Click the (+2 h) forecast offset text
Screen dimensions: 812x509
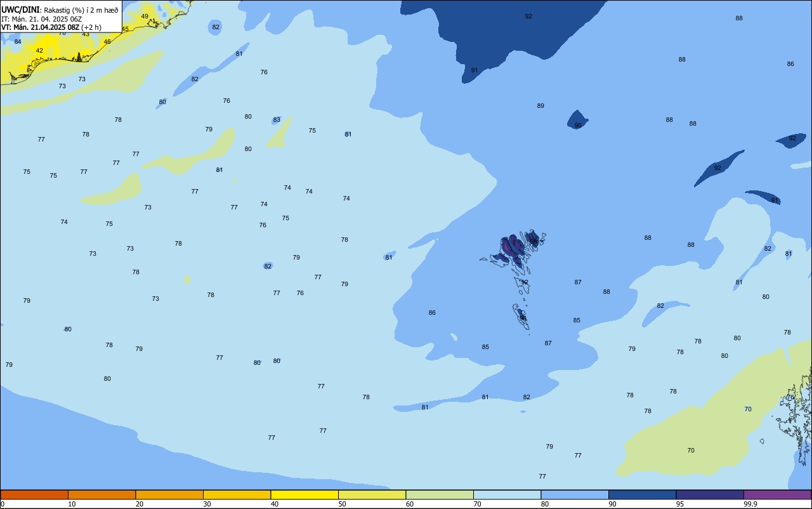[x=91, y=27]
